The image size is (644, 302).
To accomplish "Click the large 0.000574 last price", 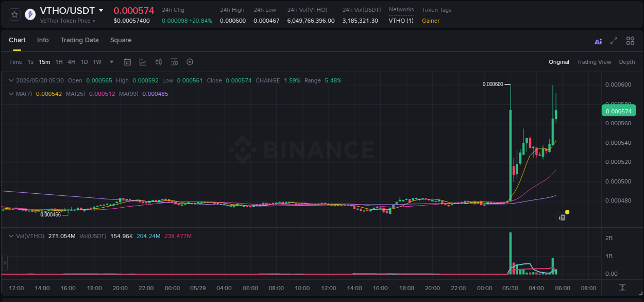I will click(x=134, y=10).
